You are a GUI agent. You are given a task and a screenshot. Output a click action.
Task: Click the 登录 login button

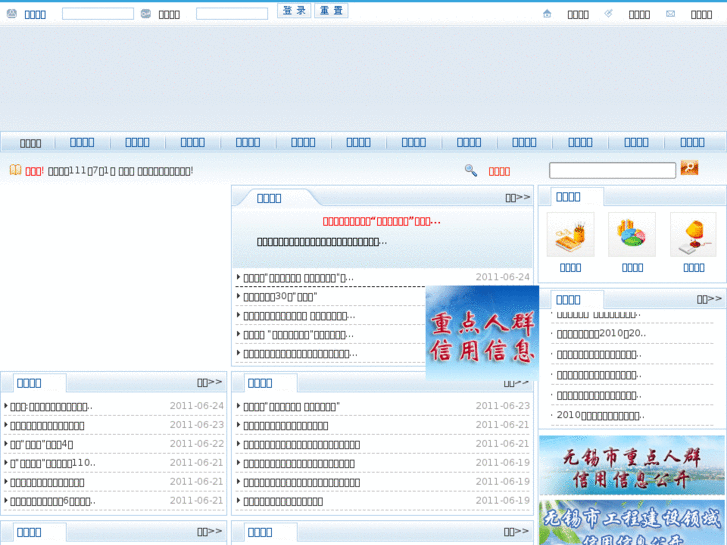point(294,11)
